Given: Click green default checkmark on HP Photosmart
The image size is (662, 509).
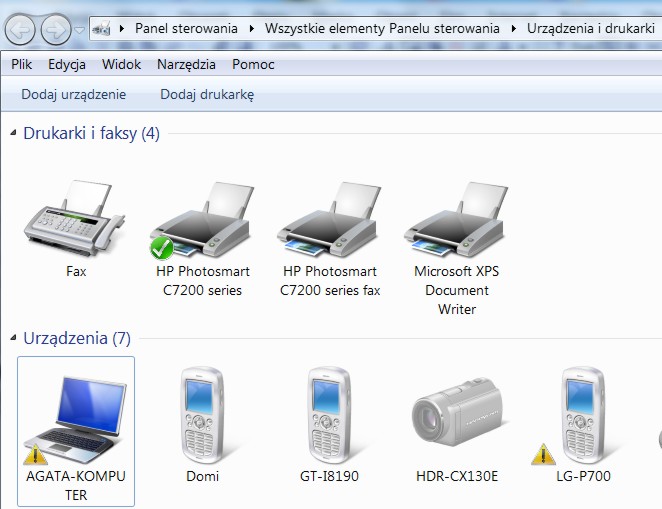Looking at the screenshot, I should click(162, 248).
